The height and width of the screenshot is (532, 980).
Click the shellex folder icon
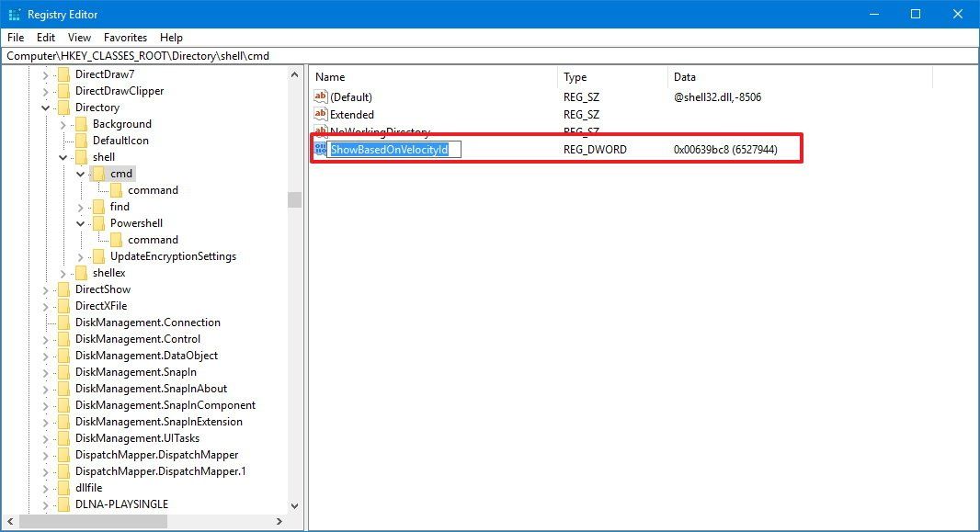click(x=79, y=272)
